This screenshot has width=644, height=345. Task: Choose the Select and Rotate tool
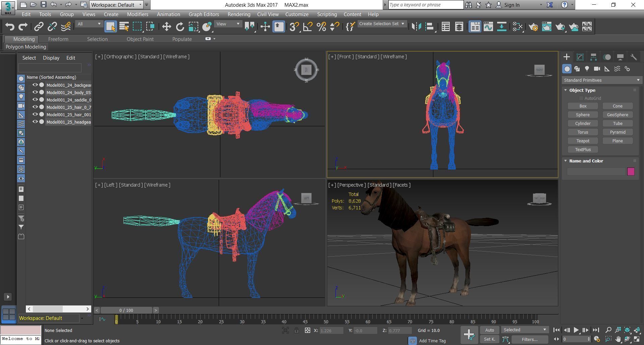click(180, 26)
